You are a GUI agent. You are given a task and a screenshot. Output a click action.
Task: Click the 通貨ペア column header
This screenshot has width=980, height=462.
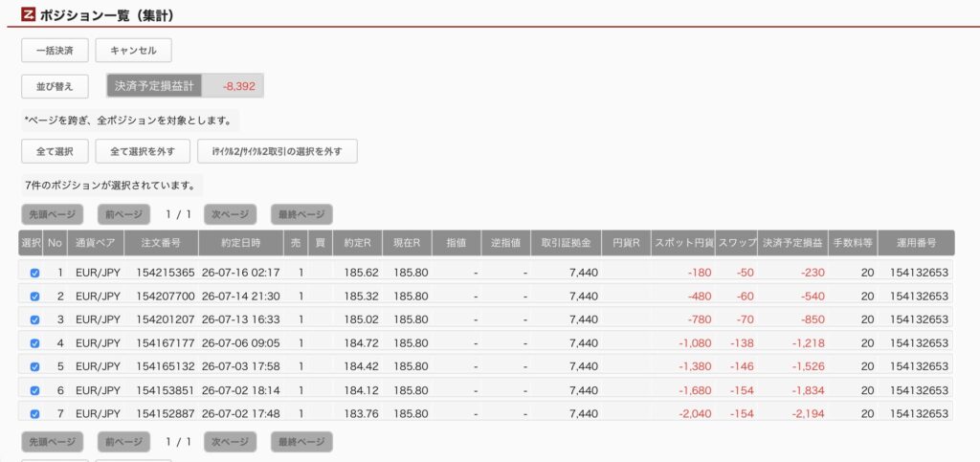click(96, 243)
